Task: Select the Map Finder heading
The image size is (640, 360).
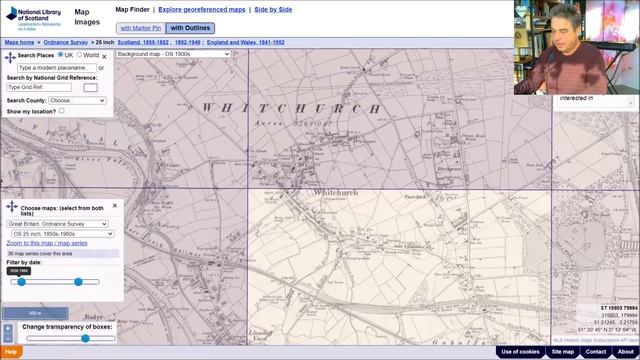Action: click(x=132, y=9)
